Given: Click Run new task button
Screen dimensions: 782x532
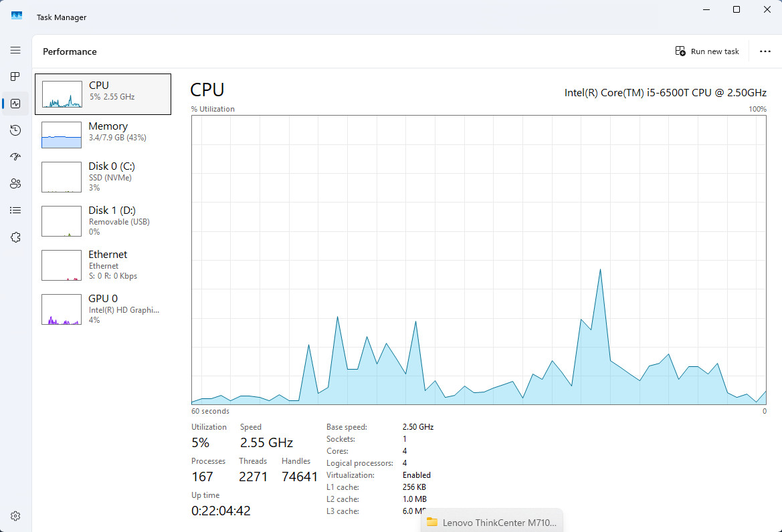Looking at the screenshot, I should [x=707, y=51].
